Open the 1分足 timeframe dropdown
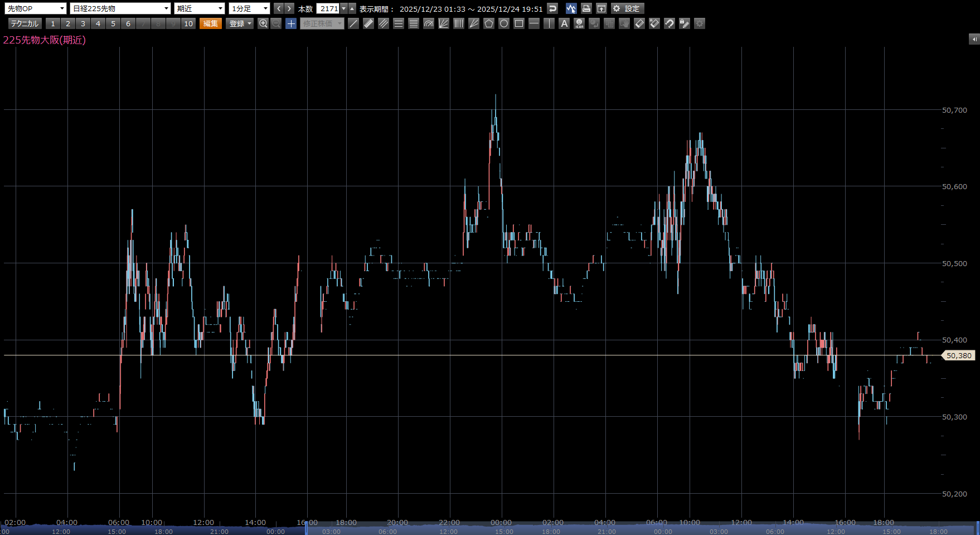Image resolution: width=980 pixels, height=535 pixels. 249,8
